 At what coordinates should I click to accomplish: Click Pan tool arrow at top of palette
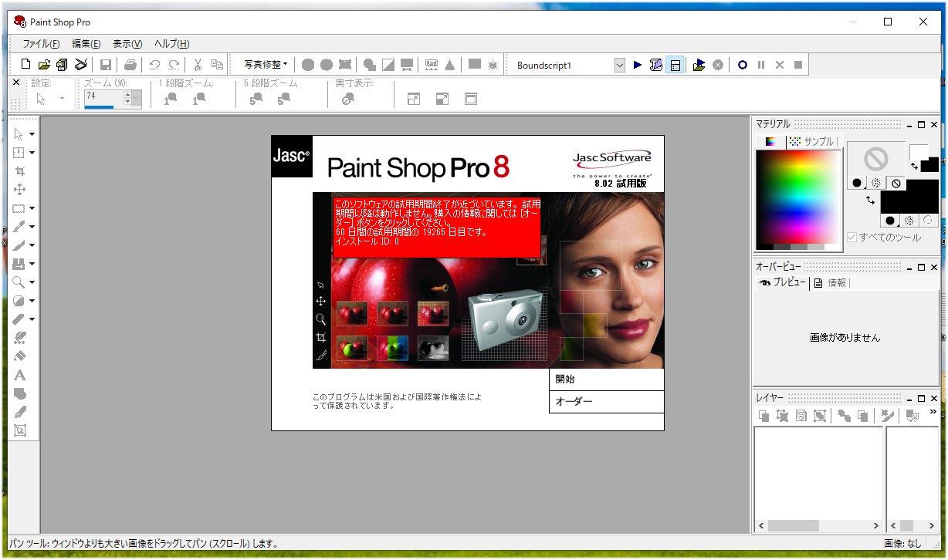tap(19, 133)
